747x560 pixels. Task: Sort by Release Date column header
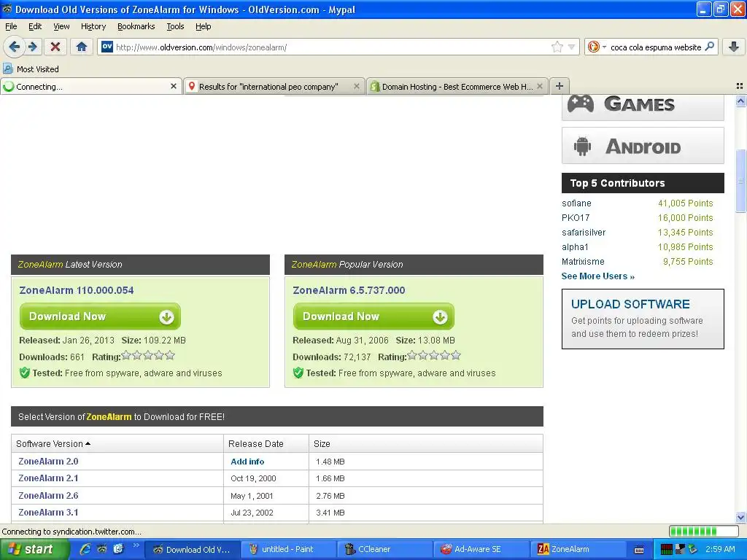pyautogui.click(x=256, y=444)
